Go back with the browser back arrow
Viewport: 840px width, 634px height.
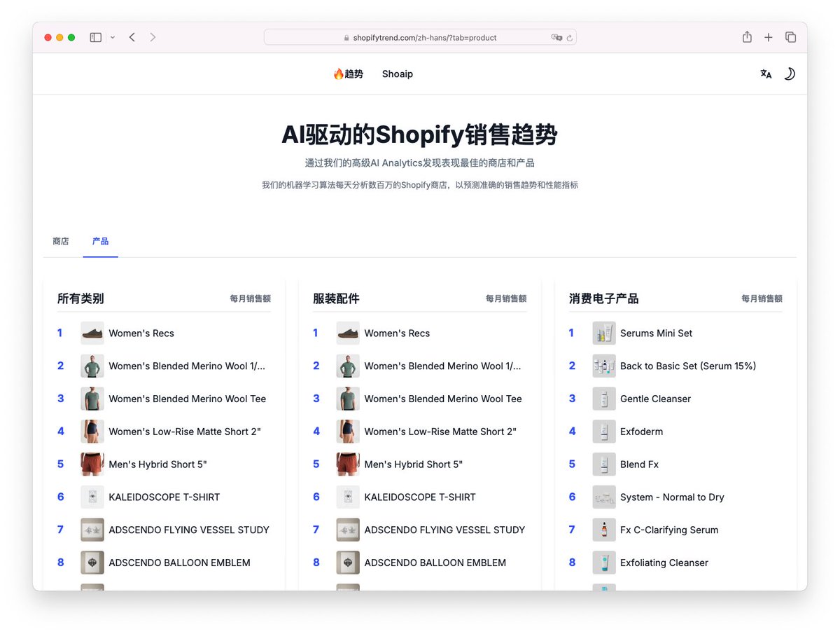pos(132,37)
